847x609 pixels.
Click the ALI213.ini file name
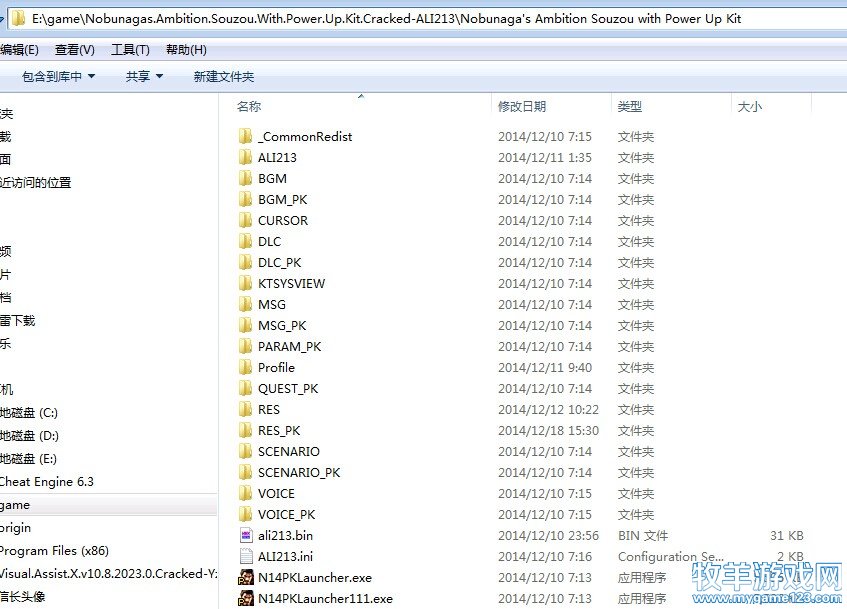(x=285, y=557)
